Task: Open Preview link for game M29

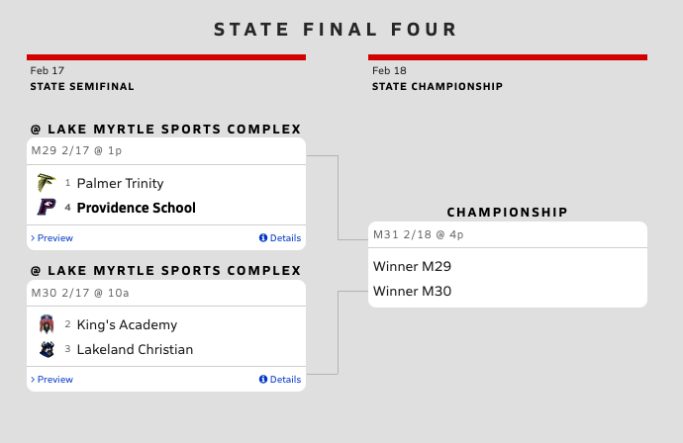Action: click(x=55, y=238)
